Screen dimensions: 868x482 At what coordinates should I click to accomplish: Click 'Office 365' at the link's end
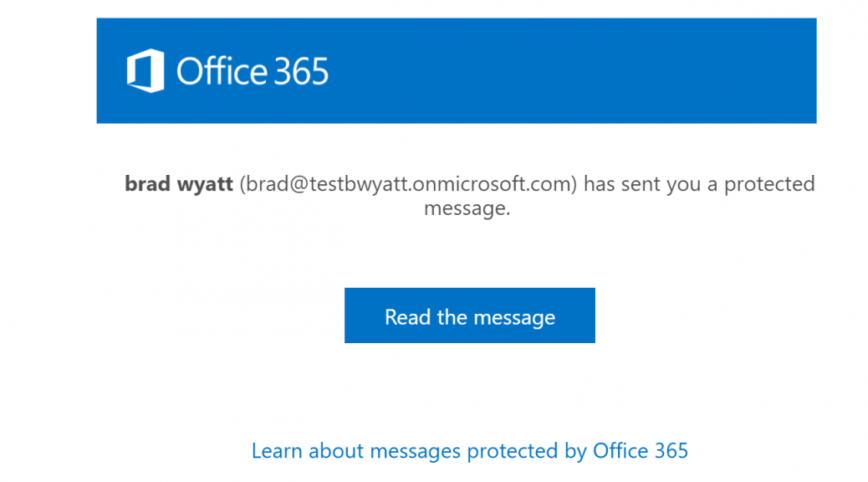641,451
